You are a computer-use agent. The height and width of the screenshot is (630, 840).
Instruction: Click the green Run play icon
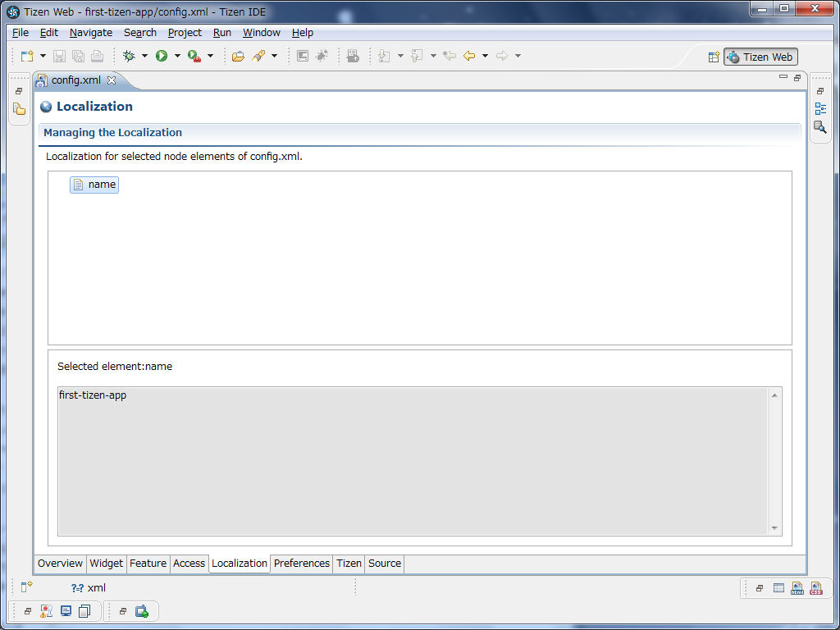tap(162, 56)
